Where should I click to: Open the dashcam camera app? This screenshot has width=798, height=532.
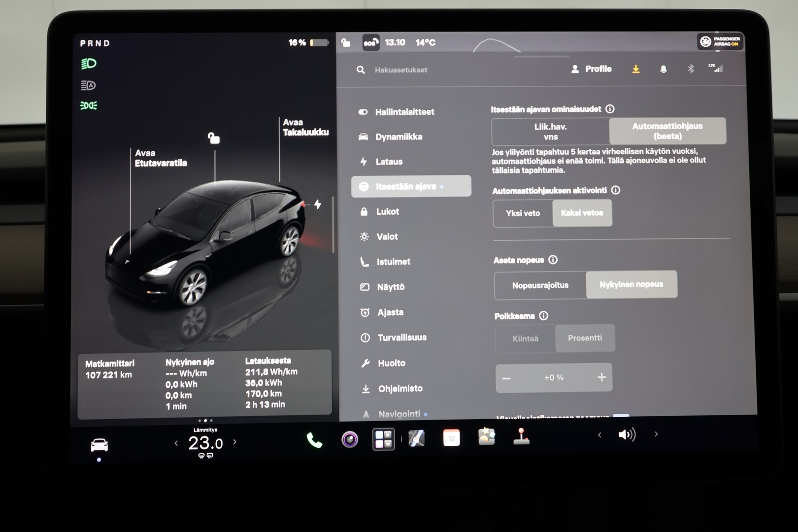tap(350, 439)
